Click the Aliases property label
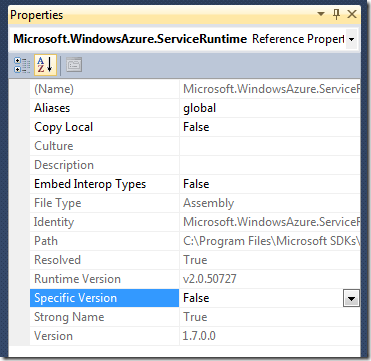The image size is (371, 361). pyautogui.click(x=52, y=108)
